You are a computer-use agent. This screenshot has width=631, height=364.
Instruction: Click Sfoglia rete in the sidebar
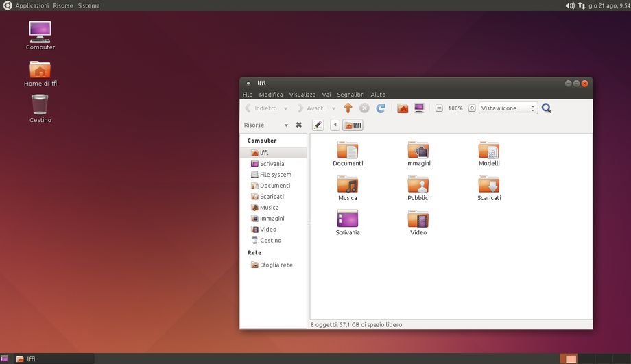[x=276, y=265]
